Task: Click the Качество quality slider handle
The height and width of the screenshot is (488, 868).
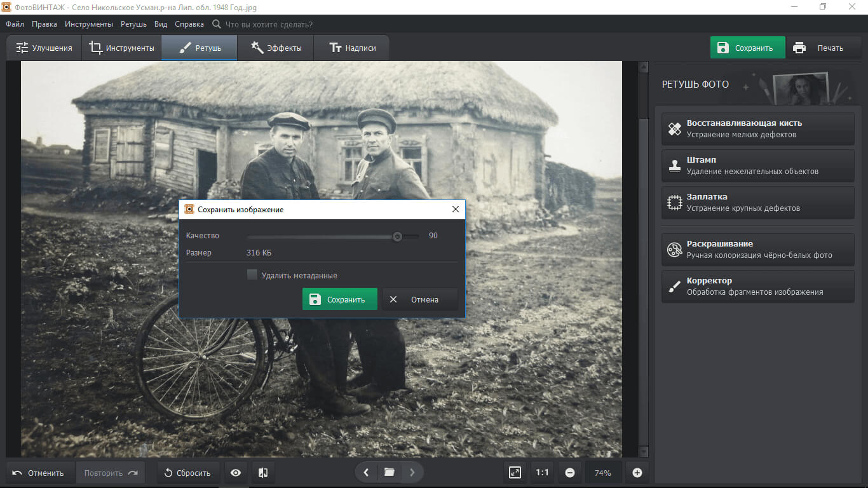Action: [x=397, y=236]
